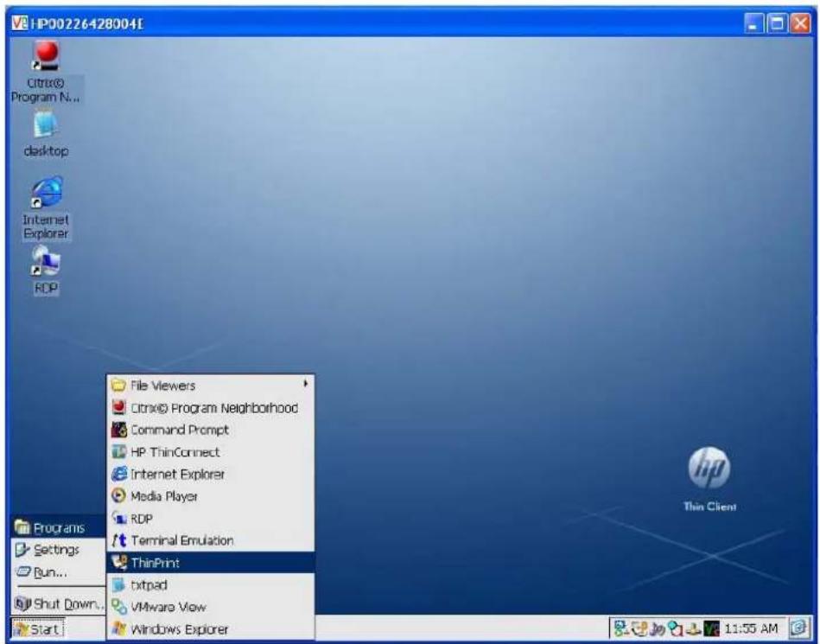Open the desktop notepad-style file icon
Screen dimensions: 820x644
tap(46, 133)
